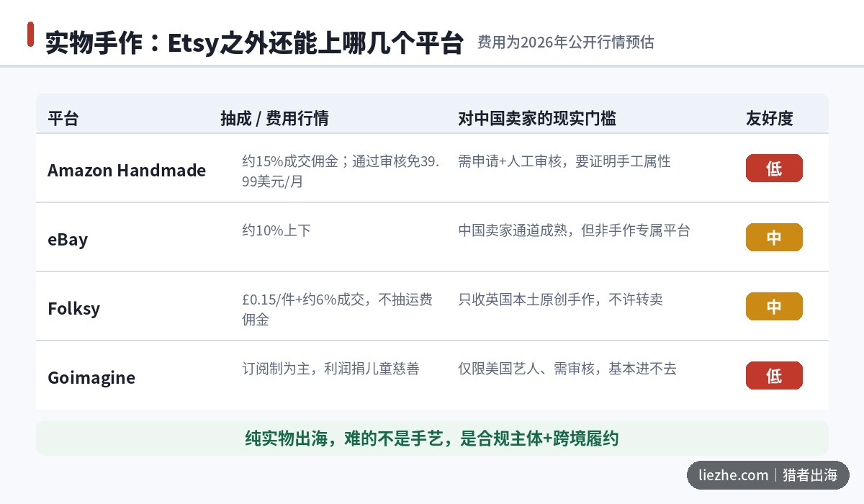Click the 平台 column header
The width and height of the screenshot is (864, 504).
63,119
